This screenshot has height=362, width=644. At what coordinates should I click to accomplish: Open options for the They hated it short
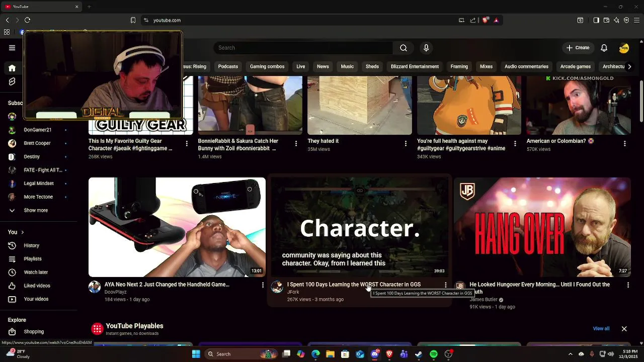coord(406,144)
